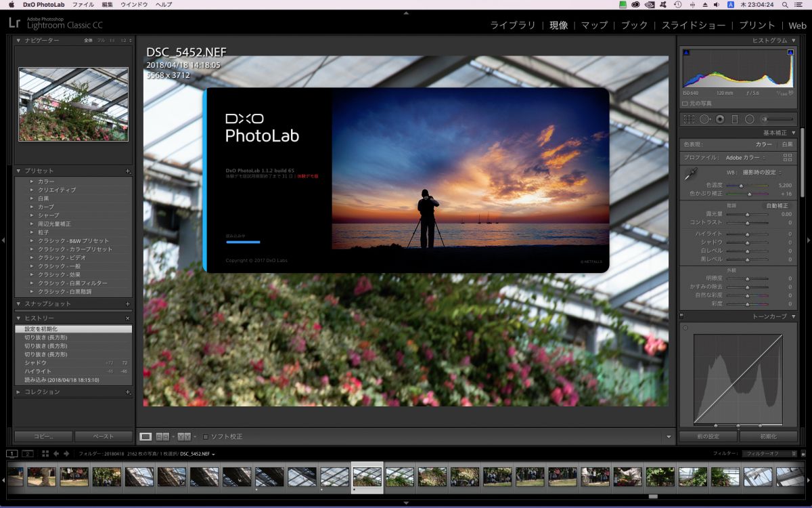Image resolution: width=812 pixels, height=508 pixels.
Task: Collapse the ヒストリー panel
Action: [x=19, y=318]
